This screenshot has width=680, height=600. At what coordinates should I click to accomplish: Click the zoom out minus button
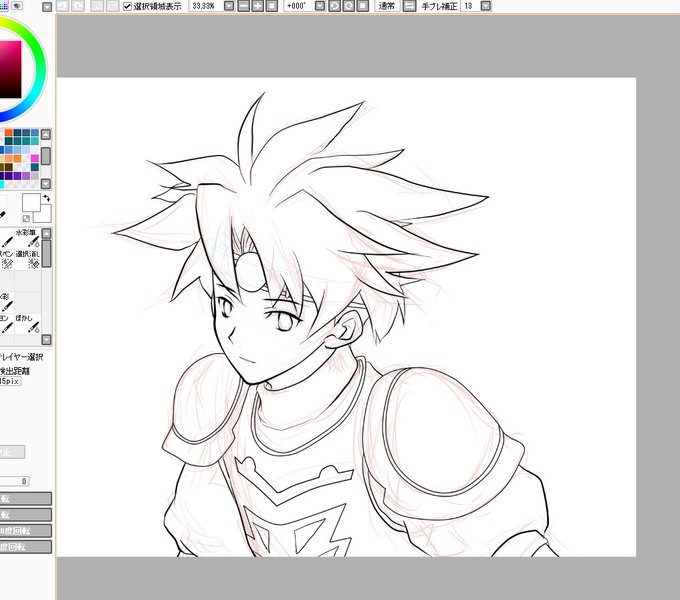coord(244,6)
